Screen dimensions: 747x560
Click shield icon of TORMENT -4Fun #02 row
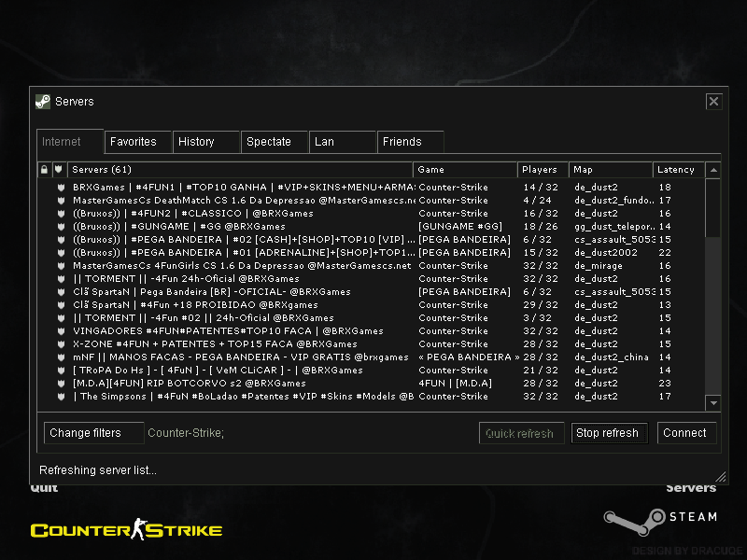pyautogui.click(x=61, y=318)
